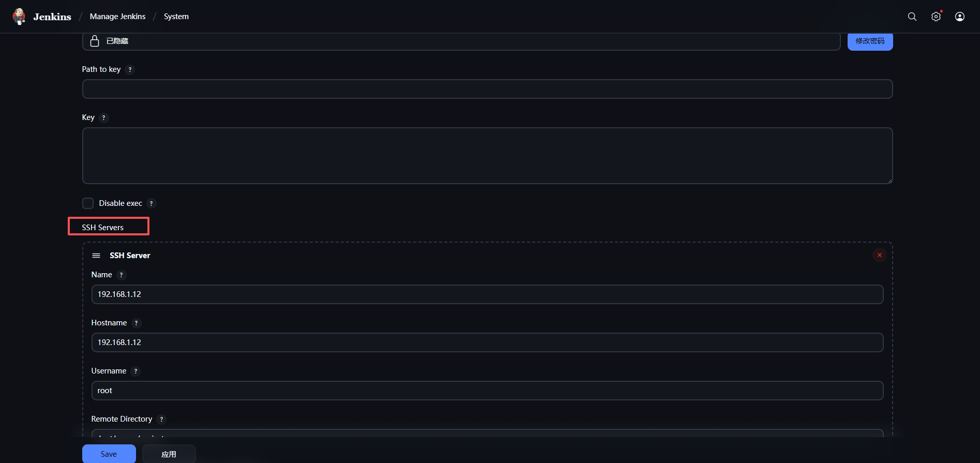
Task: Open Manage Jenkins gear icon
Action: [x=936, y=17]
